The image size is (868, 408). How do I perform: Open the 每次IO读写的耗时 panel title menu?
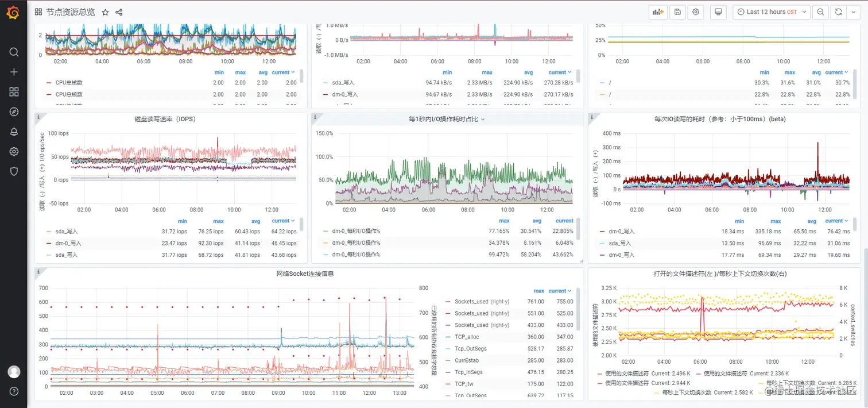[x=720, y=119]
